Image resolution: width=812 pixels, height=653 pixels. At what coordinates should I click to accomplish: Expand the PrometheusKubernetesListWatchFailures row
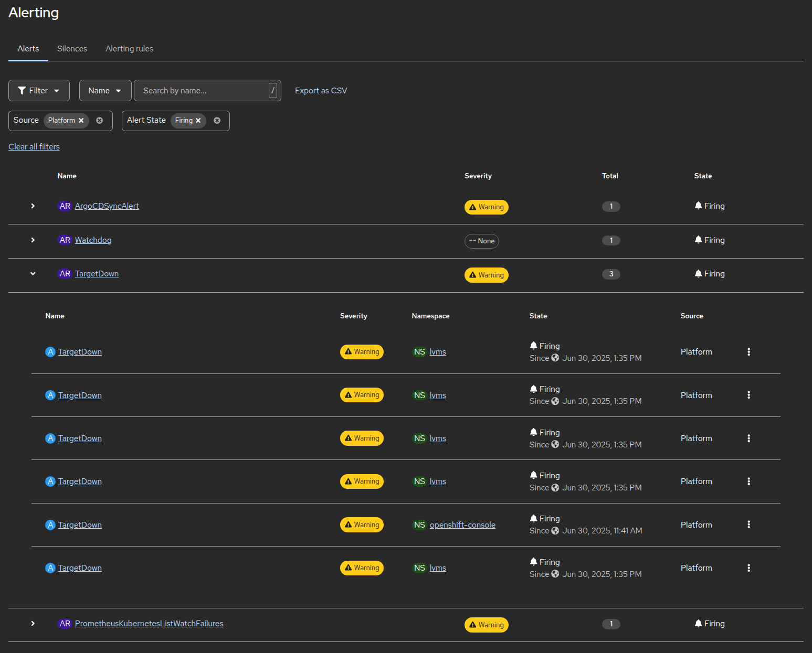[x=33, y=624]
